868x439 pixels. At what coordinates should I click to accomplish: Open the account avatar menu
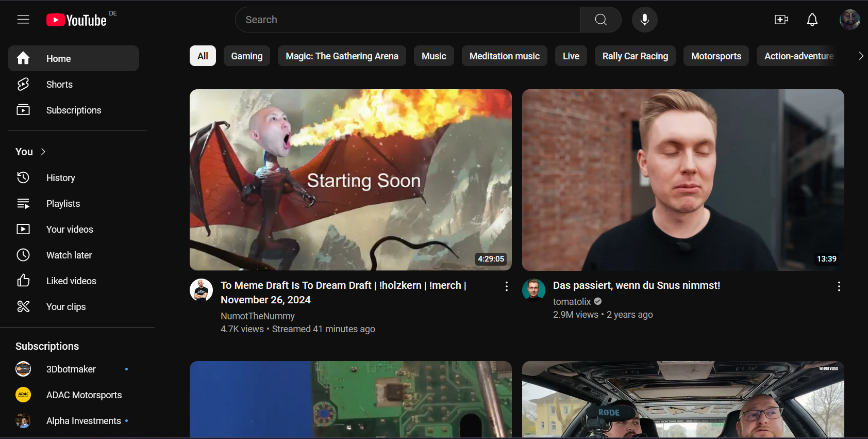(x=849, y=20)
